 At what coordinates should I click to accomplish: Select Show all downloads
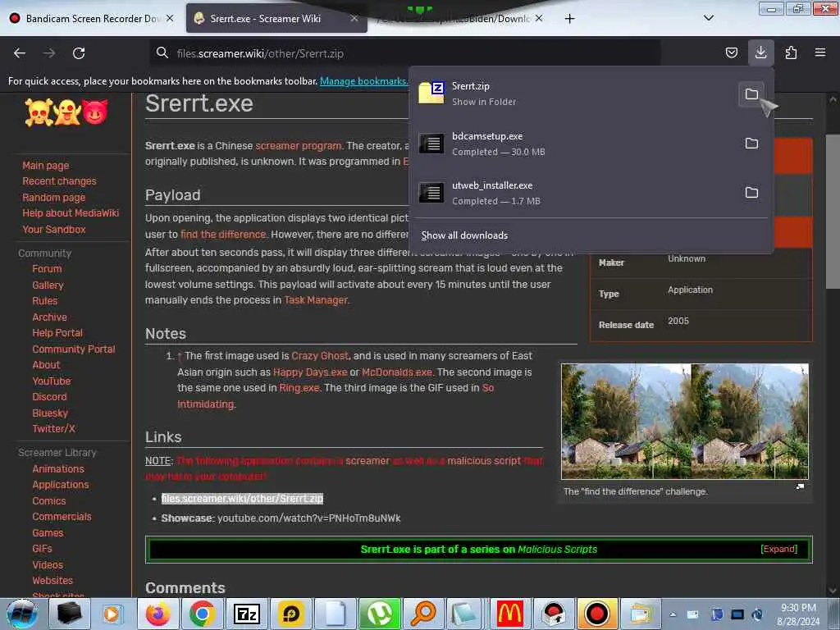pos(464,235)
